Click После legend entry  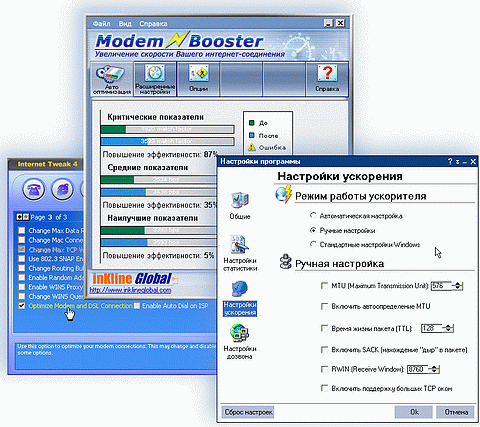263,135
